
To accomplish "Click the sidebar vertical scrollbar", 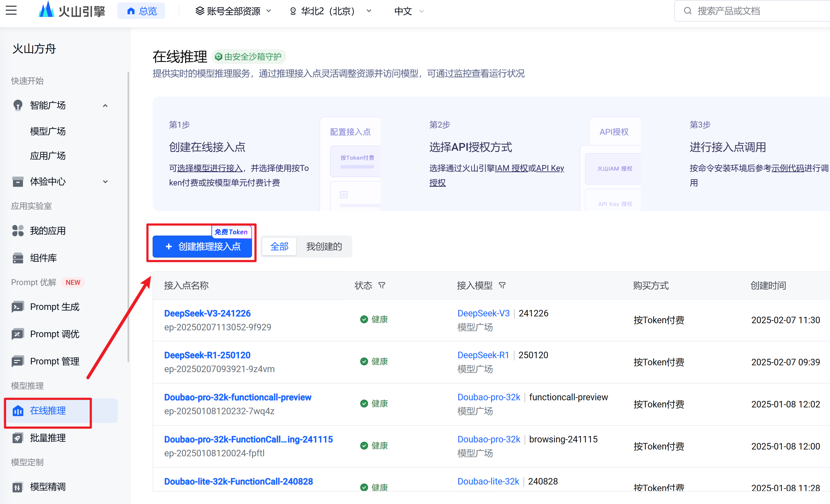I will tap(128, 217).
